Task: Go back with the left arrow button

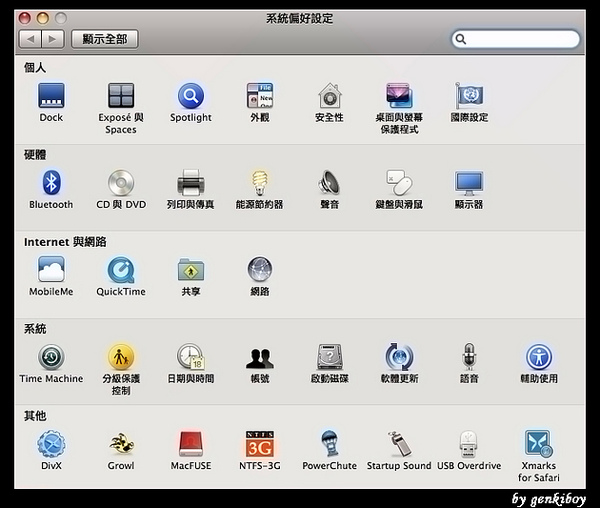Action: click(x=30, y=39)
